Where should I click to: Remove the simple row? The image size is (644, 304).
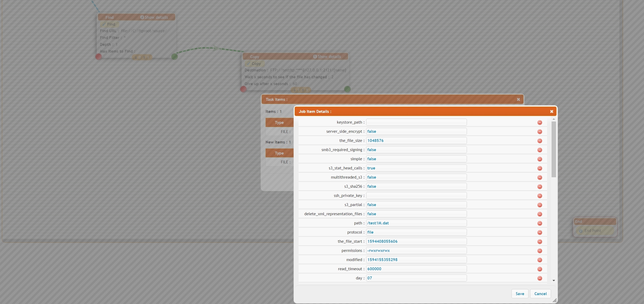540,159
